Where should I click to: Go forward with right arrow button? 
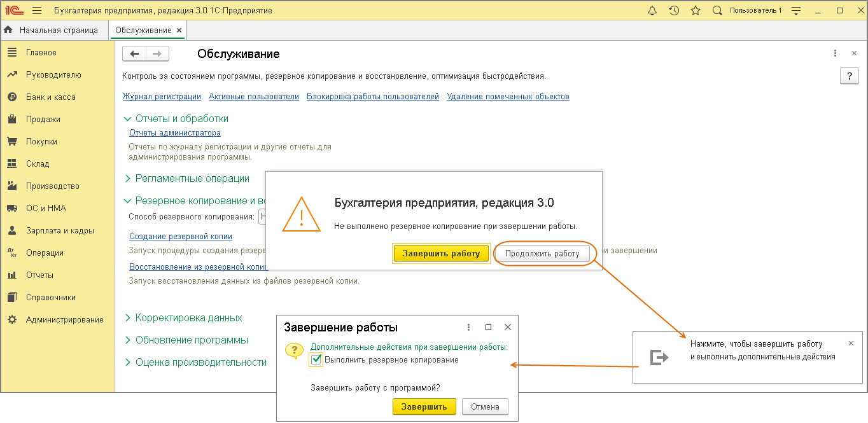pyautogui.click(x=157, y=54)
